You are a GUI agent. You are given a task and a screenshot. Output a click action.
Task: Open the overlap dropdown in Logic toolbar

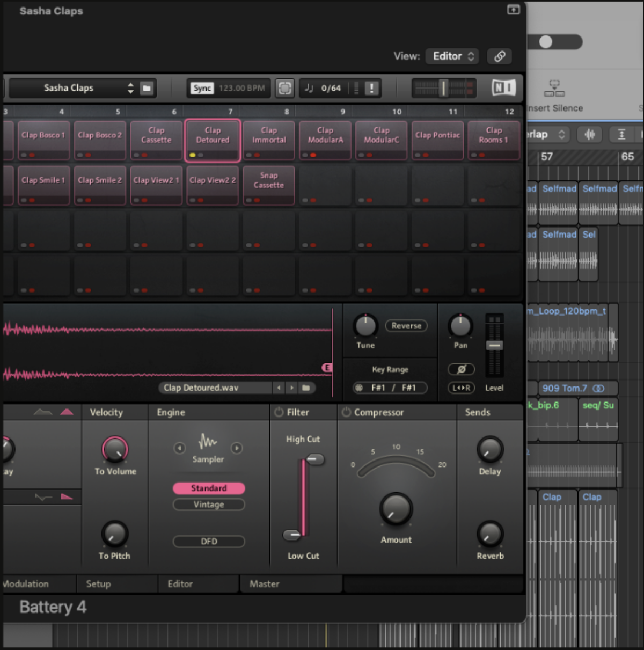coord(548,134)
